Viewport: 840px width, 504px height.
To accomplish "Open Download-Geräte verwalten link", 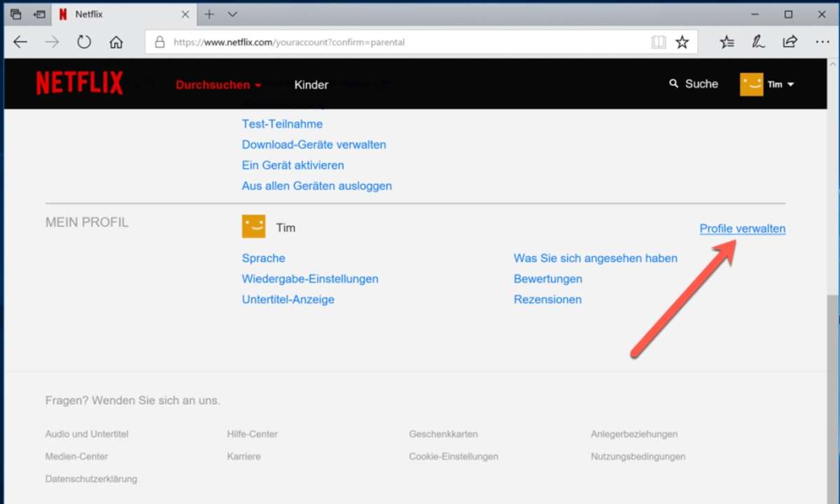I will (x=314, y=145).
